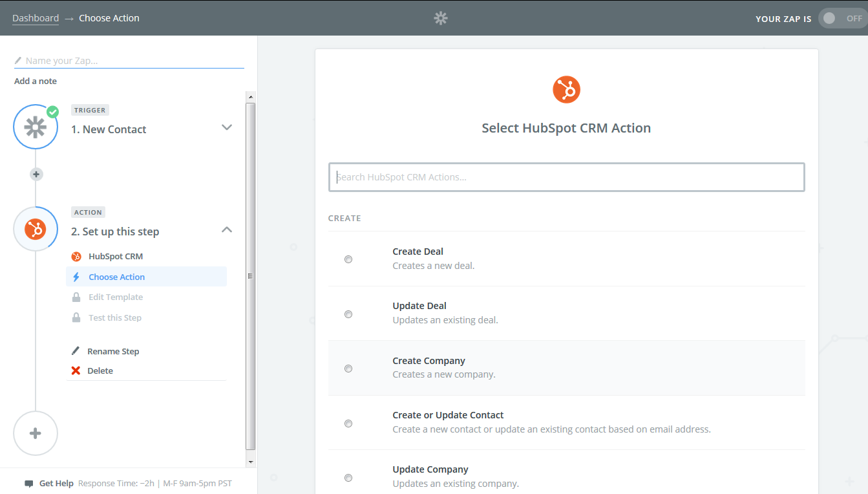This screenshot has height=494, width=868.
Task: Click the Zapier logo in top bar
Action: point(441,18)
